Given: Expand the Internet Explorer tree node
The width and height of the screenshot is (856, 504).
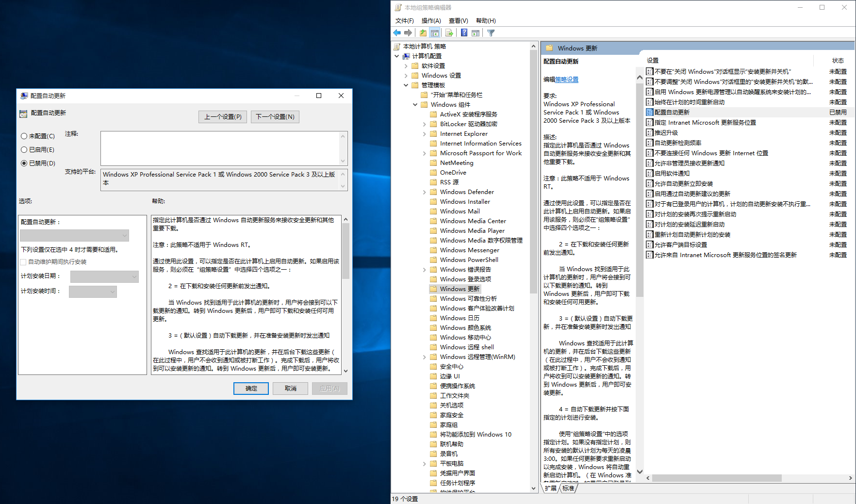Looking at the screenshot, I should point(425,134).
